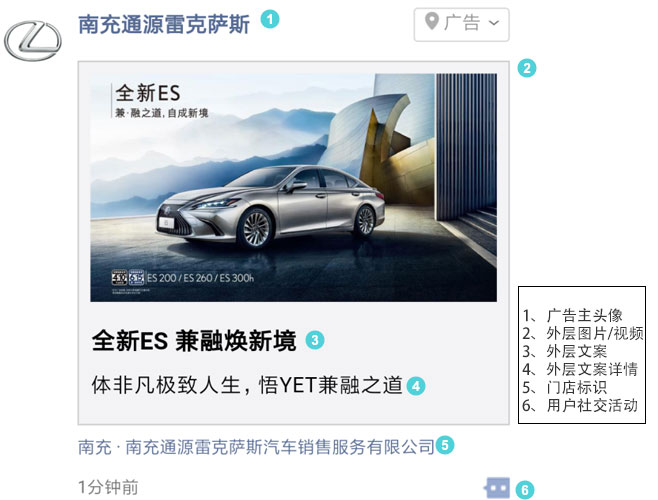Click the 广告 label text
Screen dimensions: 658x500
coord(462,22)
